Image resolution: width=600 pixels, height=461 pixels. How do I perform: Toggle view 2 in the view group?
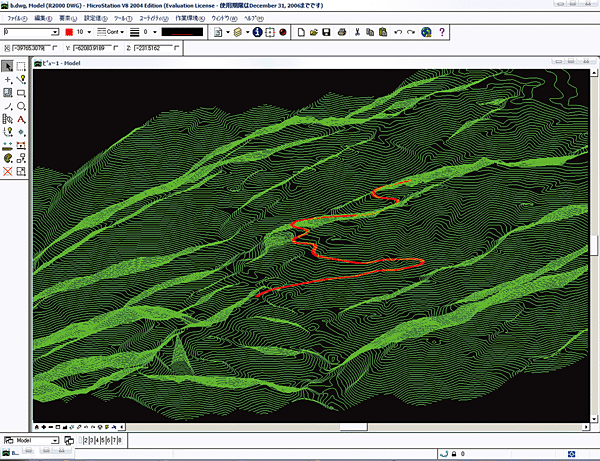(x=86, y=440)
